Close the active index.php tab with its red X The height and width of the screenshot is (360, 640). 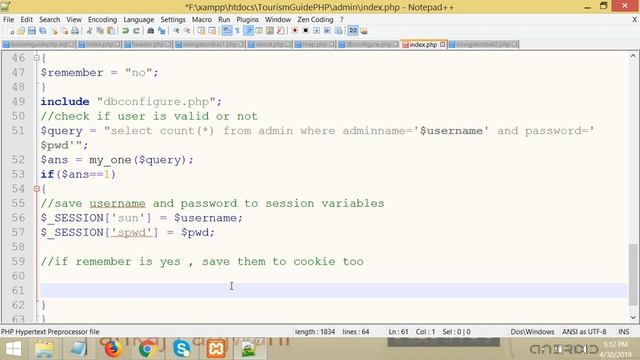(x=442, y=44)
